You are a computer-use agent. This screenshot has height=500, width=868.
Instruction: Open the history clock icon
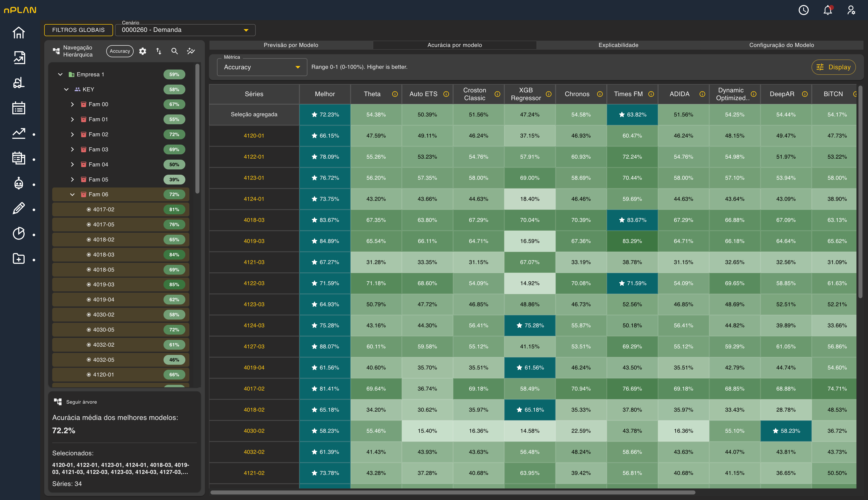(803, 10)
